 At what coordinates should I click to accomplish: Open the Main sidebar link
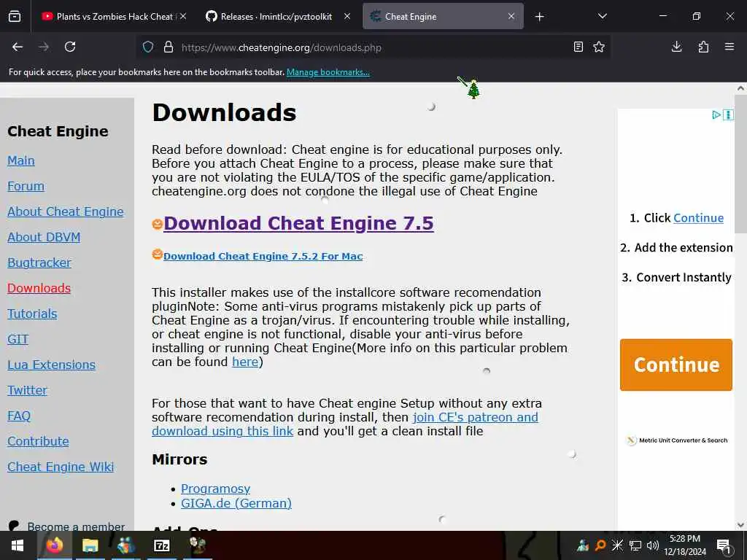coord(21,160)
